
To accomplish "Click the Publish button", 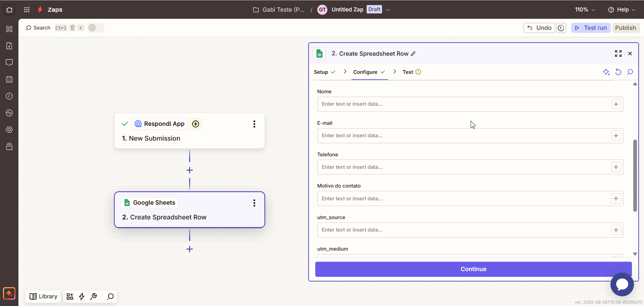I will [x=626, y=28].
